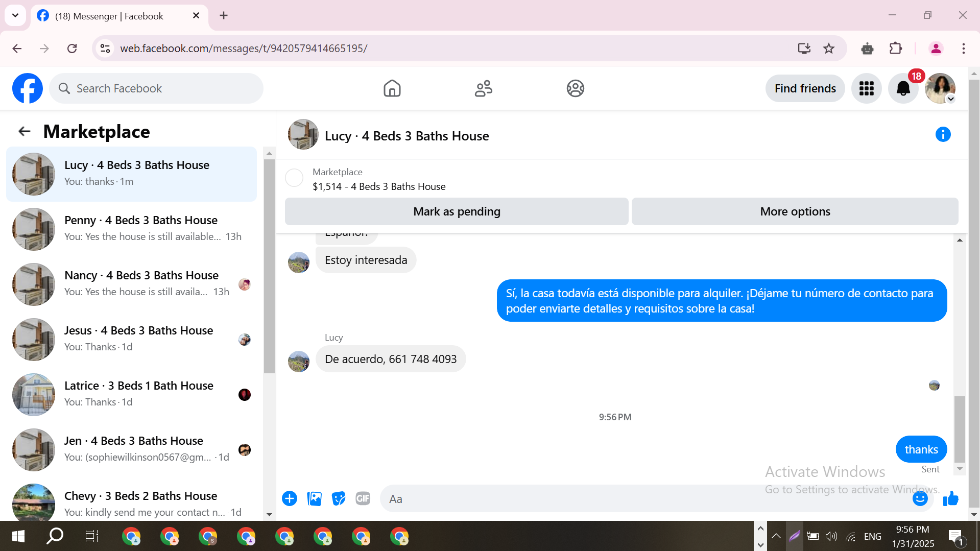Viewport: 980px width, 551px height.
Task: Choose a sticker icon in composer
Action: click(x=339, y=498)
